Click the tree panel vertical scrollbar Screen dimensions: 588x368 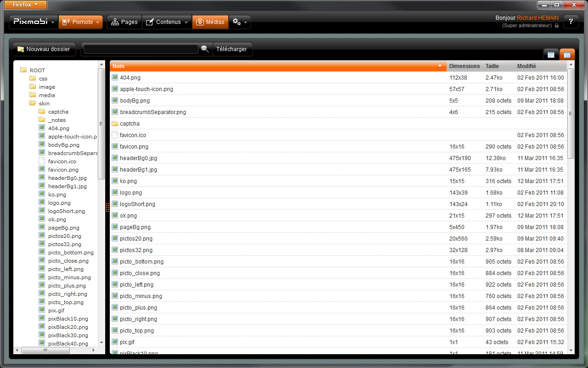pos(101,124)
